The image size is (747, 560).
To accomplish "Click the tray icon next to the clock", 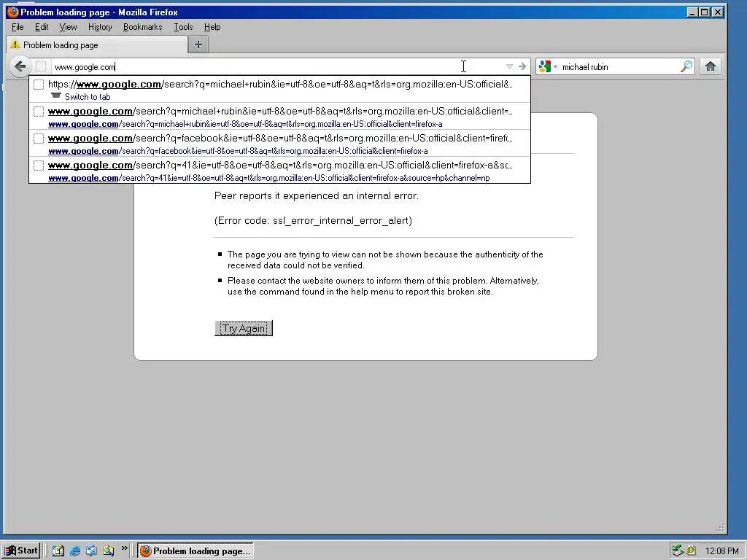I will point(692,551).
